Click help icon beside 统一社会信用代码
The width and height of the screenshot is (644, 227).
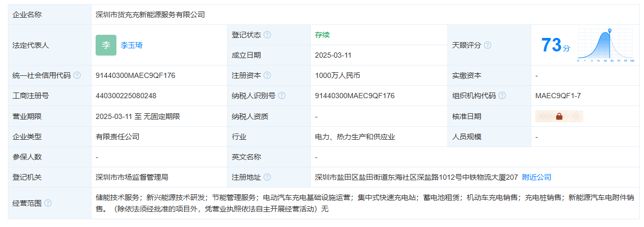[77, 75]
